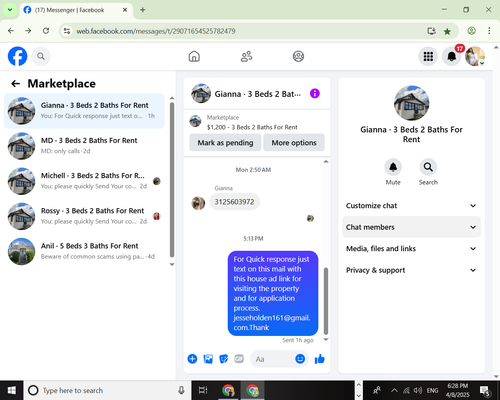Click the conversation list scrollbar

coord(172,180)
